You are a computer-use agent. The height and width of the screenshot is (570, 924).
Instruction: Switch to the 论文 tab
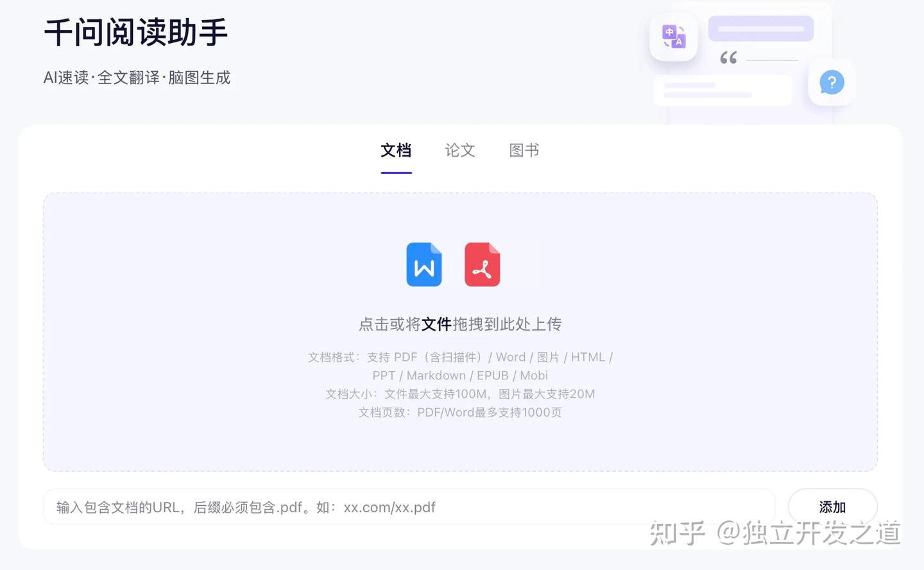pyautogui.click(x=460, y=151)
